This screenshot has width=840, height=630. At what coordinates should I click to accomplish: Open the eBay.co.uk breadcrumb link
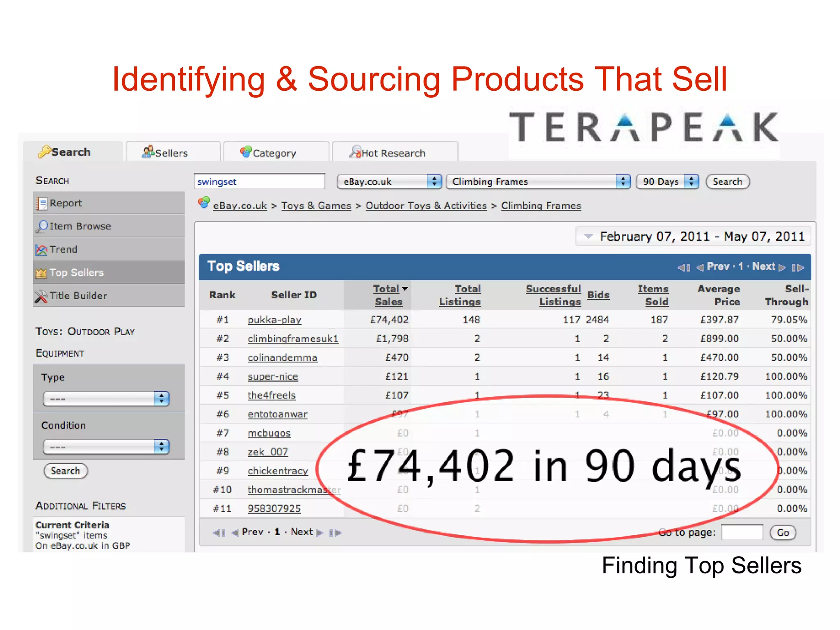[x=240, y=206]
